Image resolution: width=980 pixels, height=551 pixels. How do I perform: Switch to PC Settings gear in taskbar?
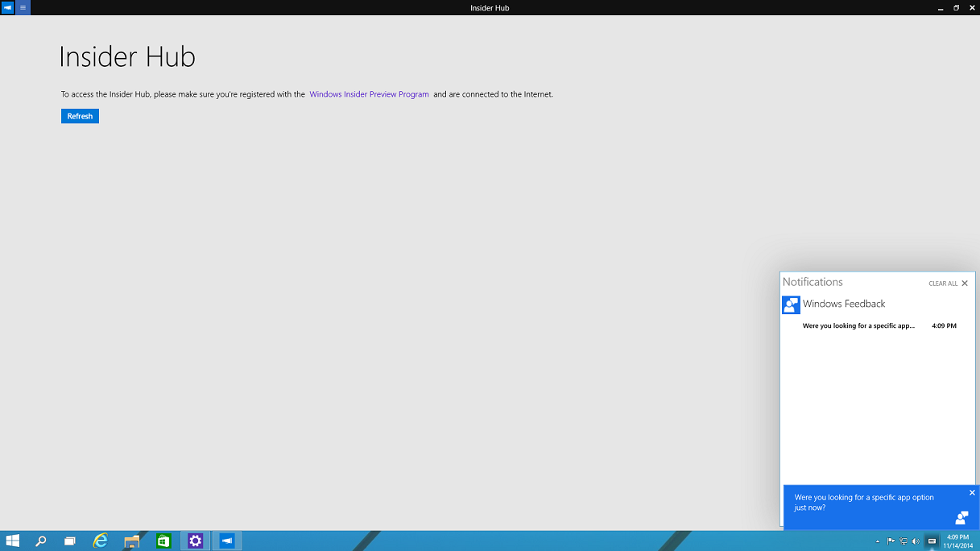tap(195, 541)
